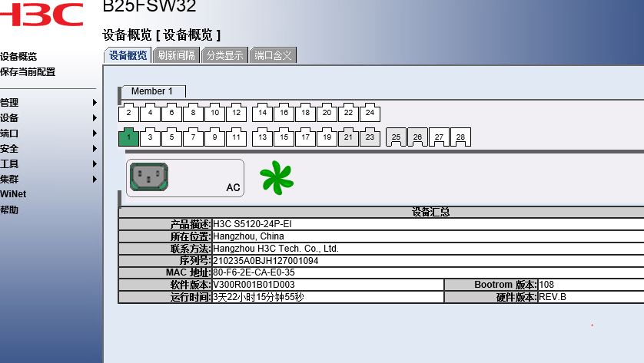The image size is (644, 363).
Task: Select the Member 1 tab
Action: tap(152, 91)
